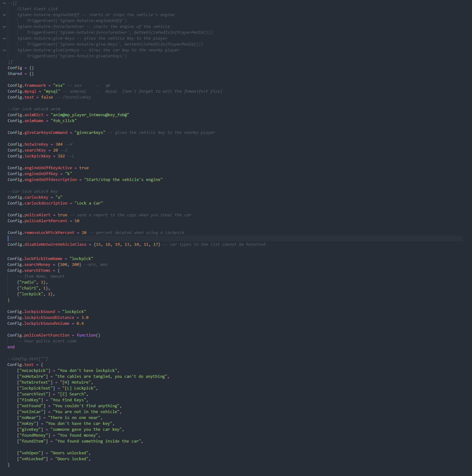Click the "givecarkeys" command string
The image size is (472, 476).
[90, 133]
